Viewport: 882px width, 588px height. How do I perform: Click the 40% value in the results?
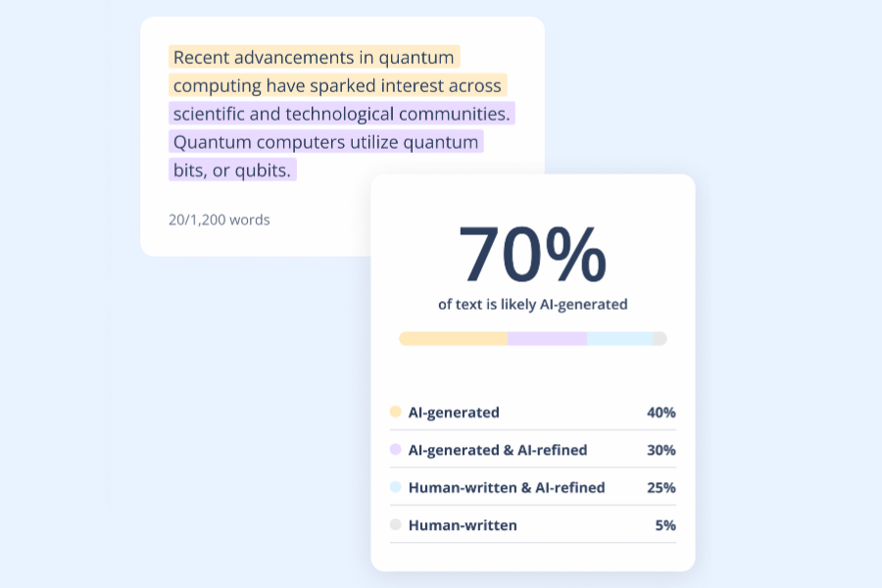click(x=661, y=413)
